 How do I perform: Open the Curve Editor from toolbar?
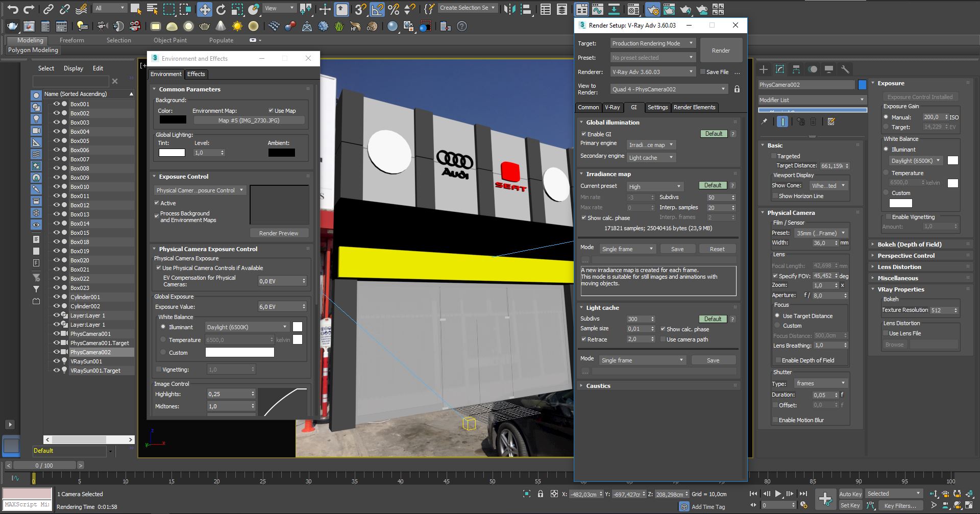pyautogui.click(x=597, y=9)
